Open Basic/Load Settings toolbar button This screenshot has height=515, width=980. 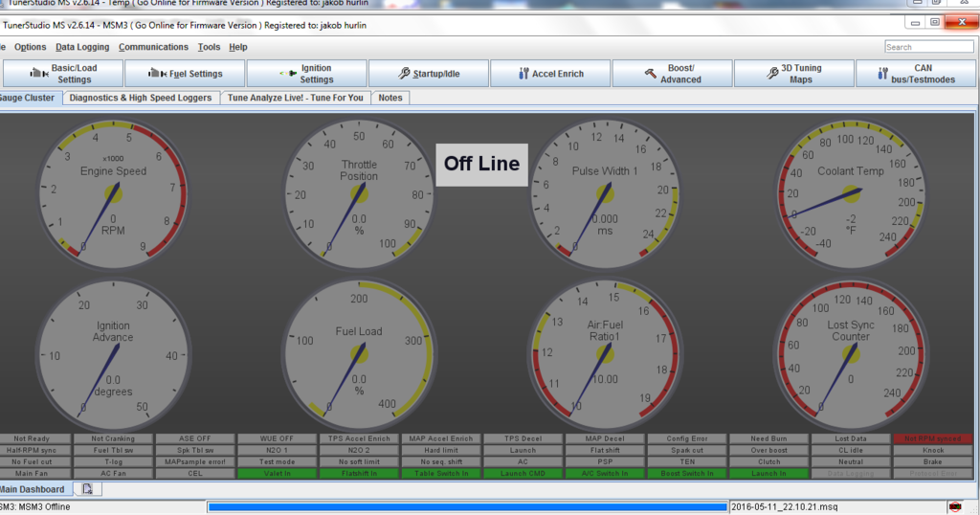click(x=63, y=74)
